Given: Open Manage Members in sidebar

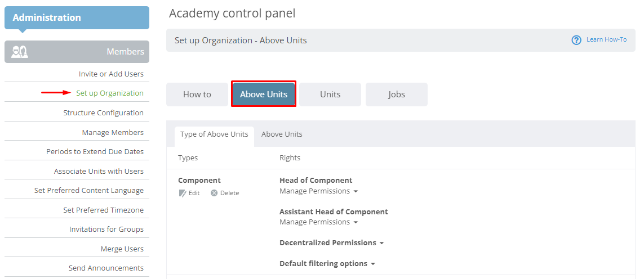Looking at the screenshot, I should (113, 133).
